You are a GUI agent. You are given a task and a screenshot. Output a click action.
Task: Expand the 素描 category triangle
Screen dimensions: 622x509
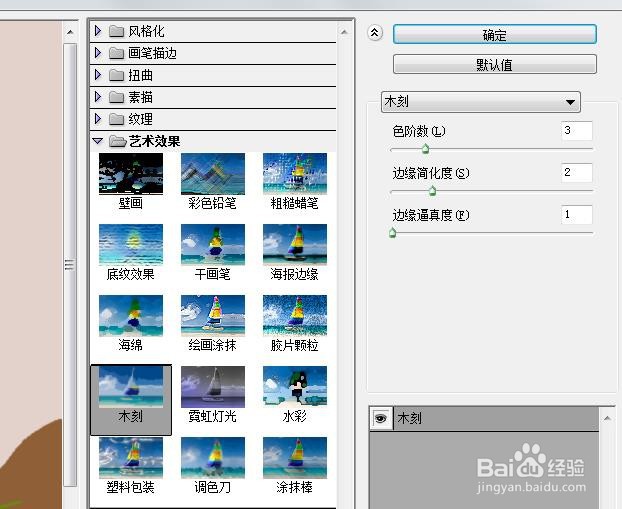[x=98, y=97]
